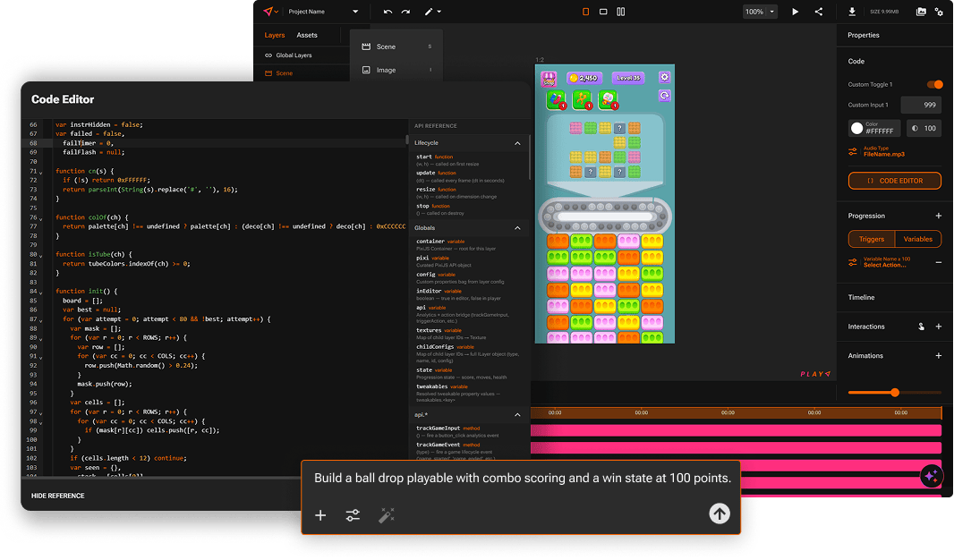This screenshot has width=954, height=560.
Task: Play the project preview
Action: (795, 12)
